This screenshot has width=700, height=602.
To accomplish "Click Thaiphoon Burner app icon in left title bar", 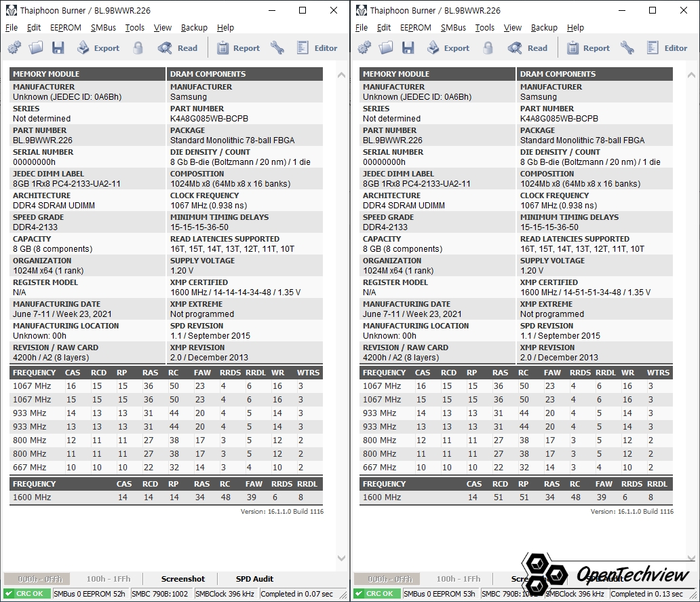I will pos(11,10).
